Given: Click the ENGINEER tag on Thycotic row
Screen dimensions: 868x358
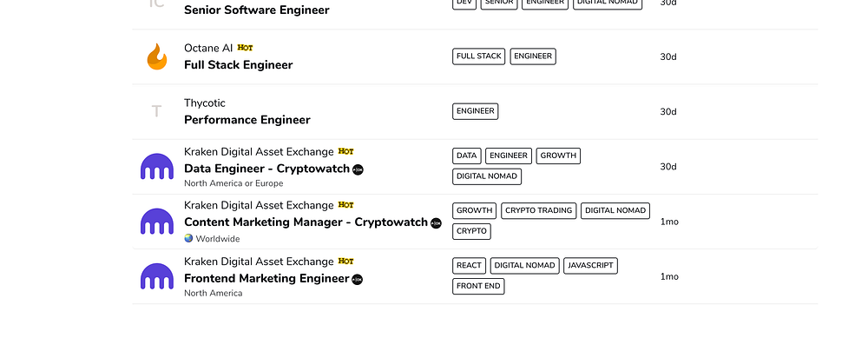Looking at the screenshot, I should (476, 111).
